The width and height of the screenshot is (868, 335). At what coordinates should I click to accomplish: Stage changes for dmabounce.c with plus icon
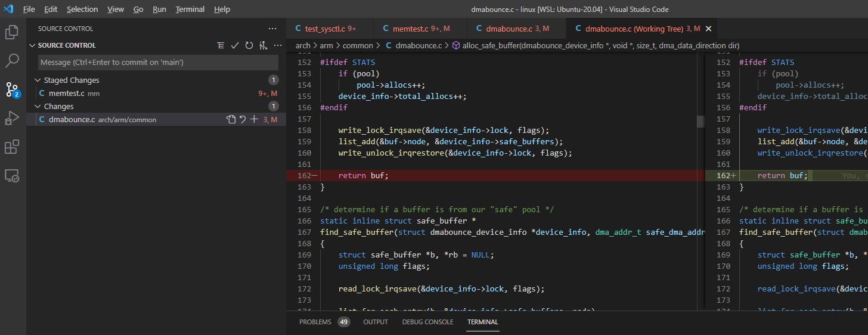point(254,120)
